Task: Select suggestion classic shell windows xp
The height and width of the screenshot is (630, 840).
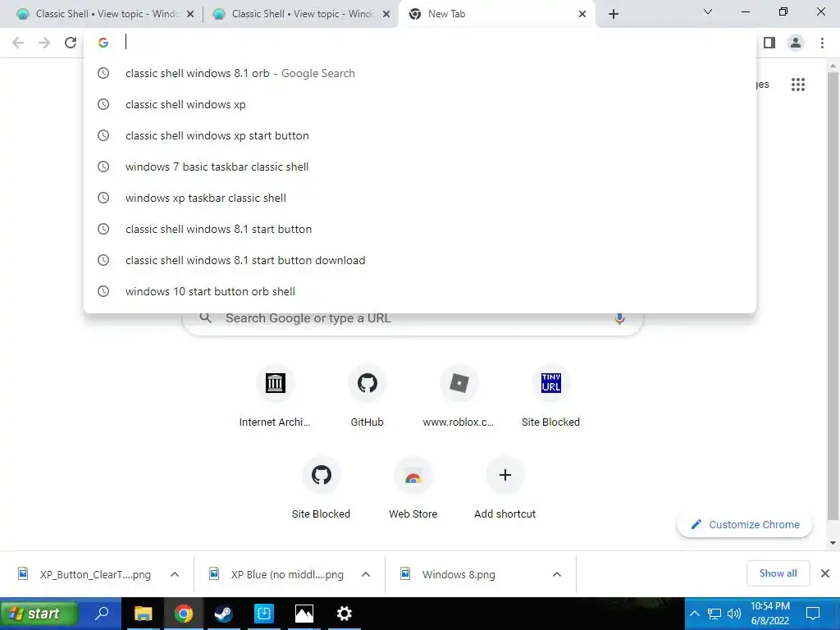Action: click(x=420, y=104)
